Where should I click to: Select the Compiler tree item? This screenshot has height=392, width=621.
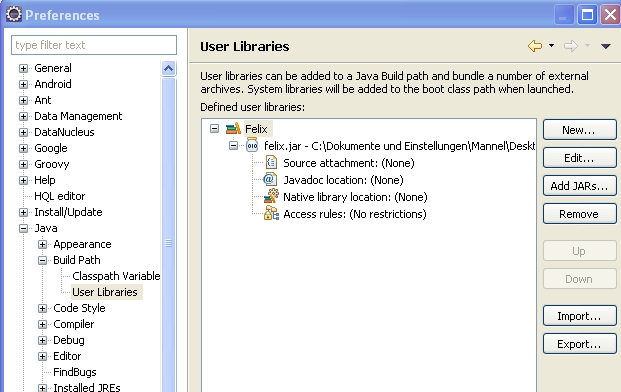[x=74, y=324]
